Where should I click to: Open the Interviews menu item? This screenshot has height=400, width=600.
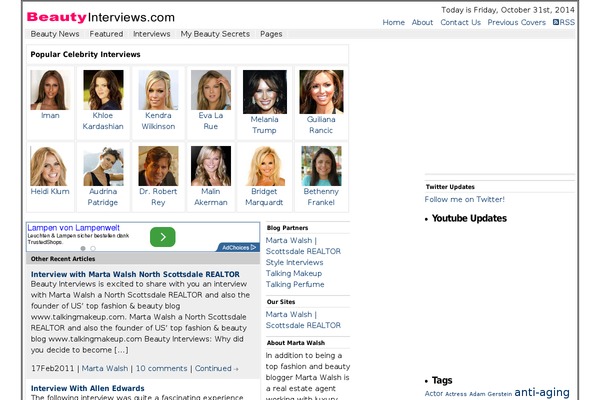tap(152, 34)
